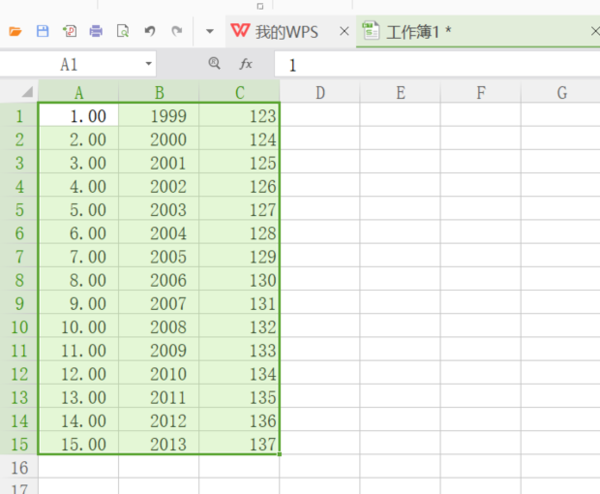Close the 我的WPS tab
The width and height of the screenshot is (600, 494).
click(x=344, y=32)
